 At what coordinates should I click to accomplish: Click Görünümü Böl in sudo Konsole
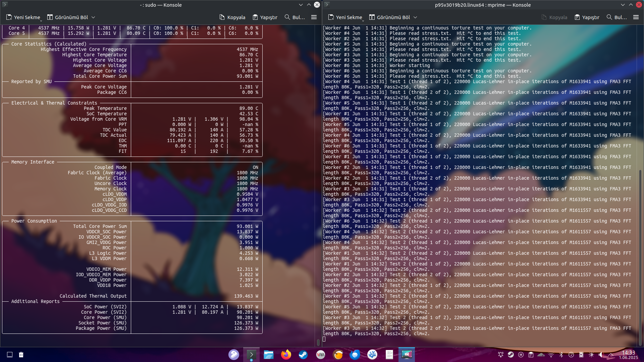[68, 17]
